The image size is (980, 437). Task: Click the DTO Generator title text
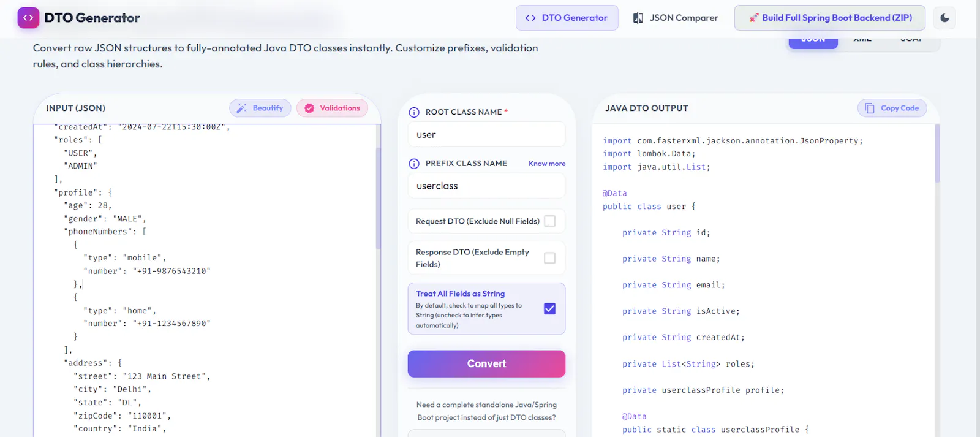[92, 18]
